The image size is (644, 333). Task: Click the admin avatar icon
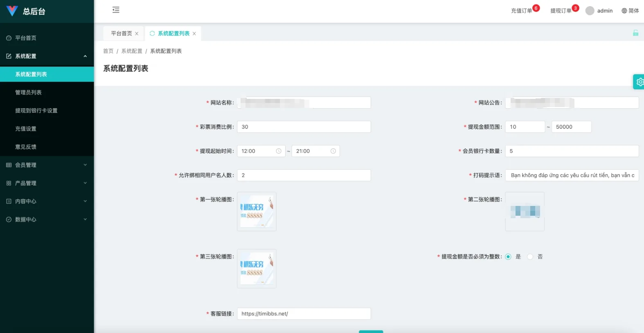pos(590,11)
